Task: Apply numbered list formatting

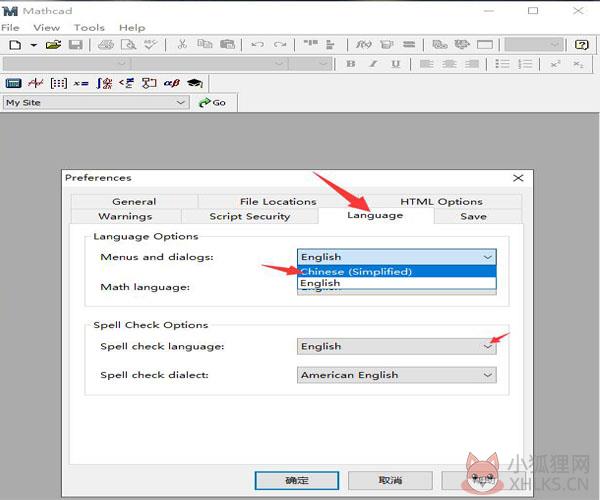Action: 525,64
